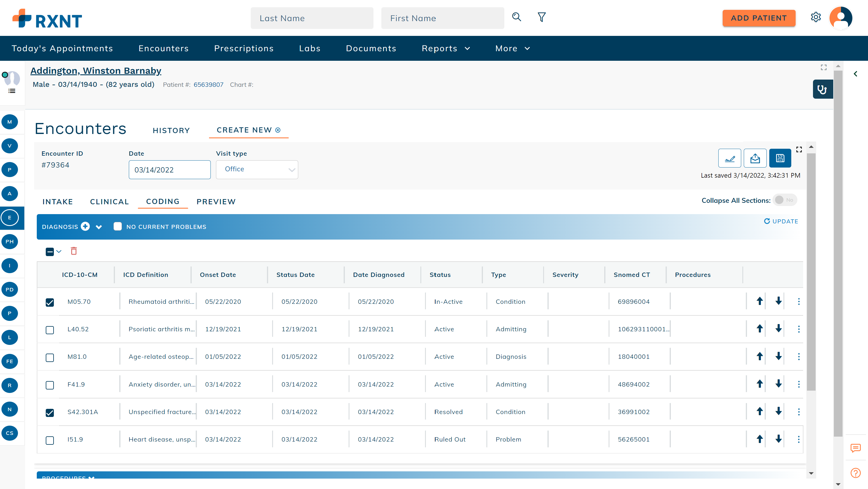Close the Create New tab
868x489 pixels.
point(278,130)
